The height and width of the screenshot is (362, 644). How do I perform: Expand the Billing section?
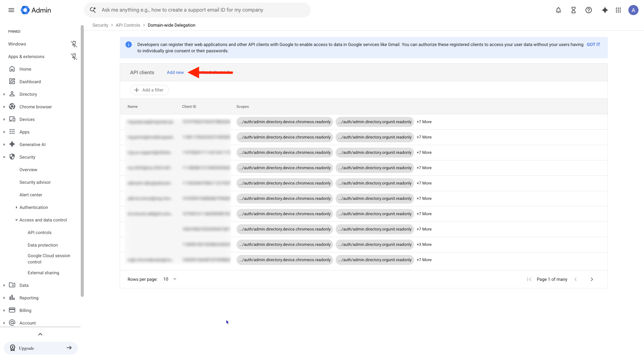(x=4, y=310)
